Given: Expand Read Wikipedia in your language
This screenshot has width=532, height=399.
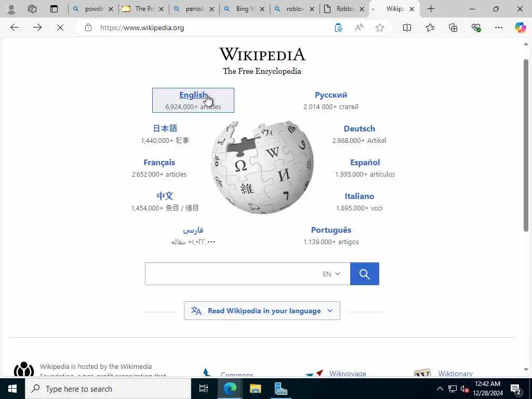Looking at the screenshot, I should [x=262, y=311].
